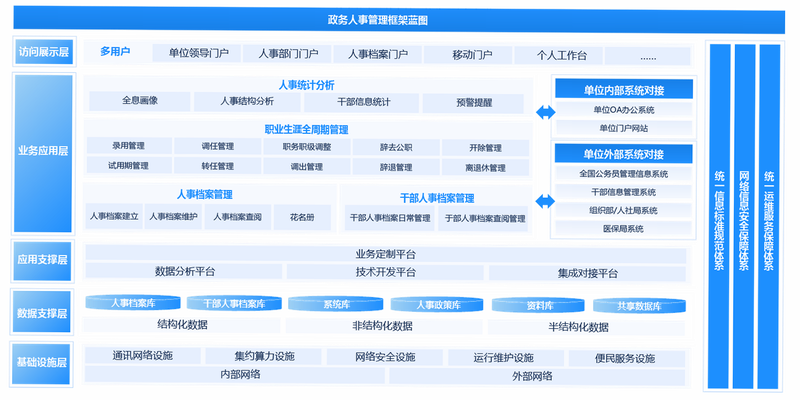Click the 职业生涯全周期管理 heading
Viewport: 800px width, 400px height.
click(x=307, y=129)
